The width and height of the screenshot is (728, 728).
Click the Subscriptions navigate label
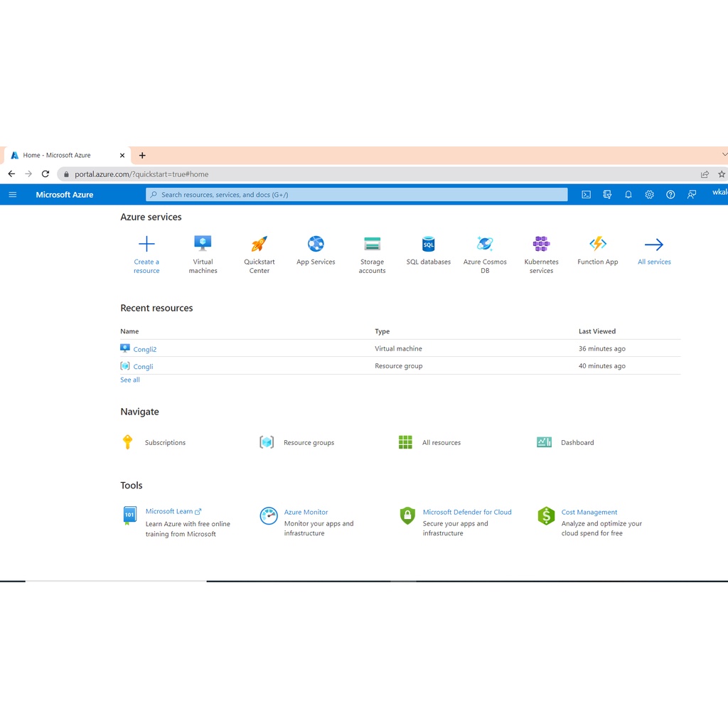pos(165,442)
